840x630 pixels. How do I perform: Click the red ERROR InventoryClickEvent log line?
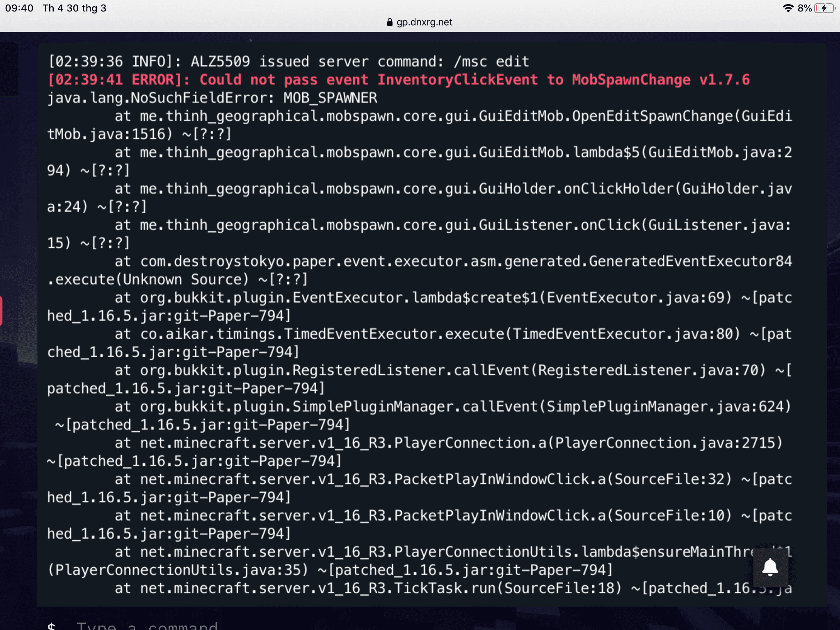[x=398, y=80]
